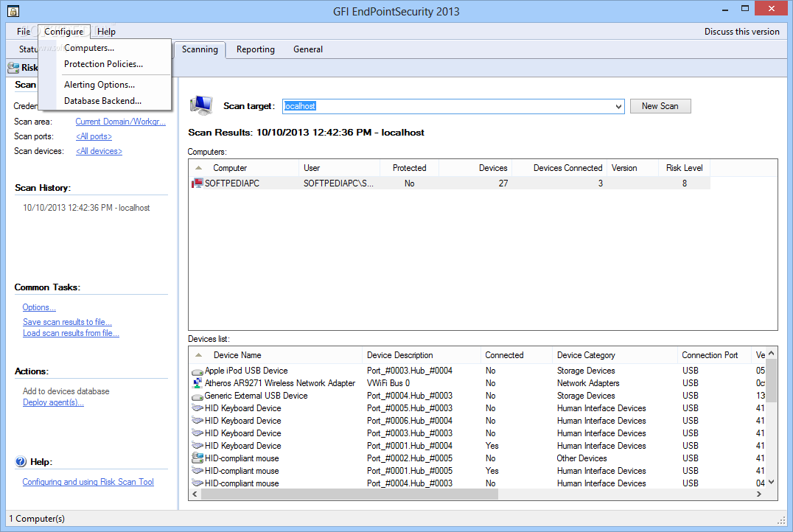Viewport: 793px width, 532px height.
Task: Open the File menu
Action: [24, 32]
